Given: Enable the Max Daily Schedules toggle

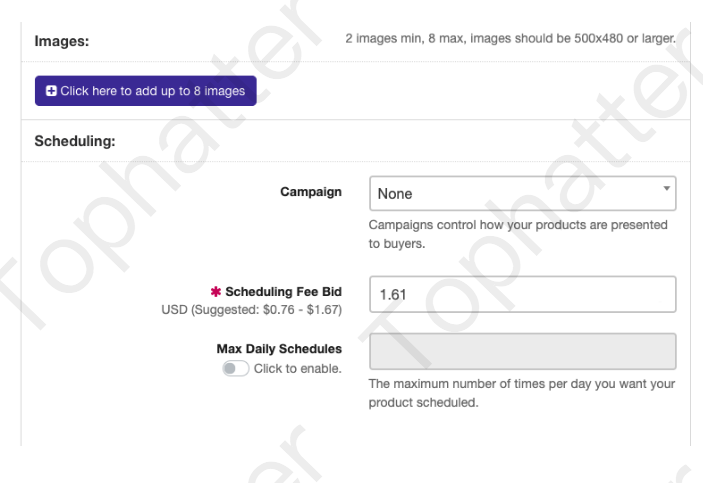Looking at the screenshot, I should [235, 368].
